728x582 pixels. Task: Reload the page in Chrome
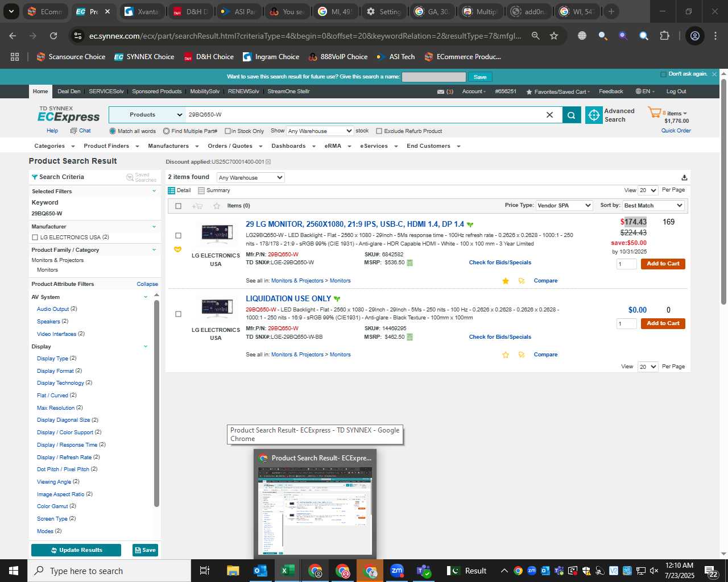[x=53, y=36]
